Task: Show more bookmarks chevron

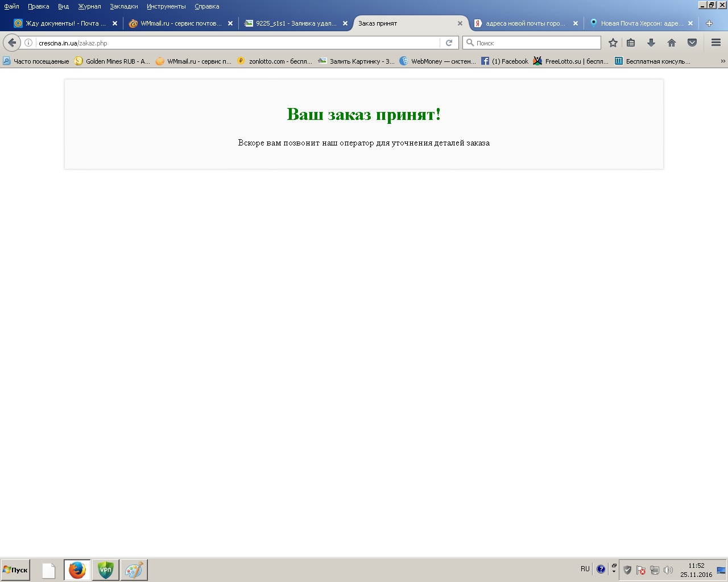Action: pyautogui.click(x=723, y=61)
